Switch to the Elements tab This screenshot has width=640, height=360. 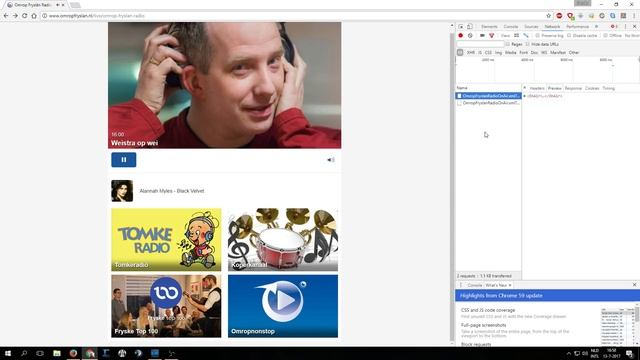[x=489, y=27]
